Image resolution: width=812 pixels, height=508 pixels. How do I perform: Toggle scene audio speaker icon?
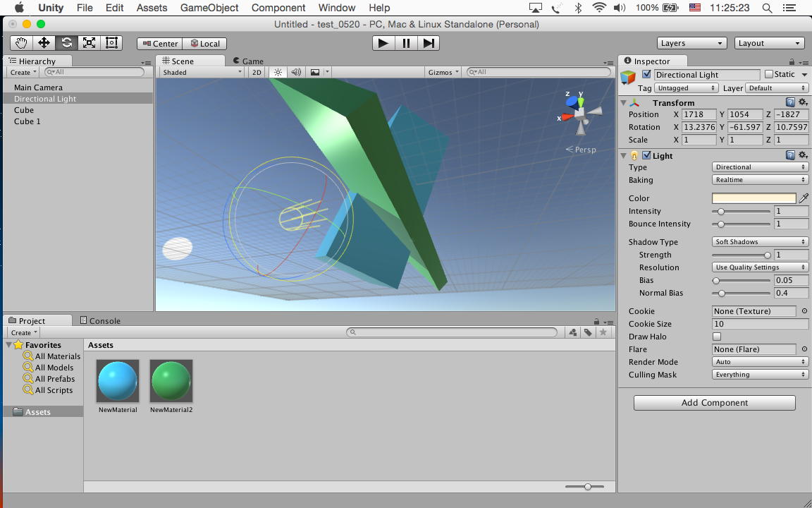point(296,72)
